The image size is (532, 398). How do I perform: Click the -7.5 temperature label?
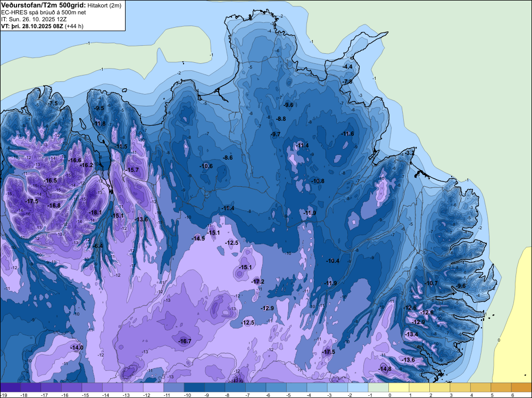point(52,103)
